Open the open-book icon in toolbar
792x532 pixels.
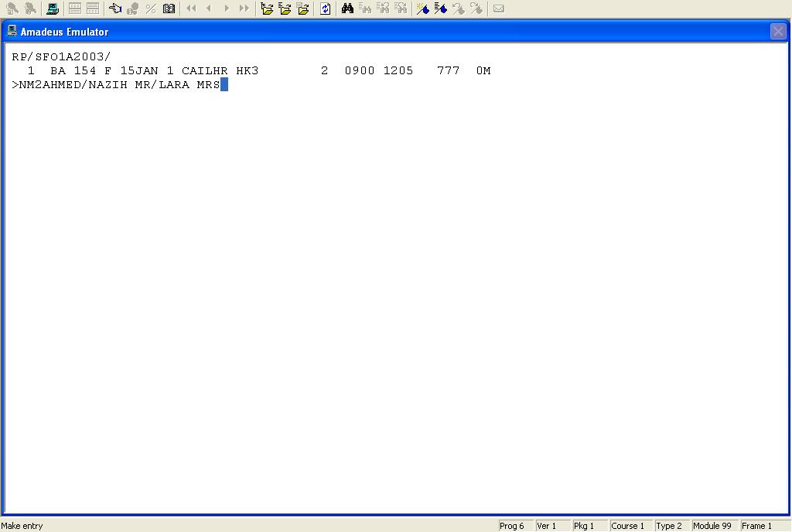coord(169,9)
